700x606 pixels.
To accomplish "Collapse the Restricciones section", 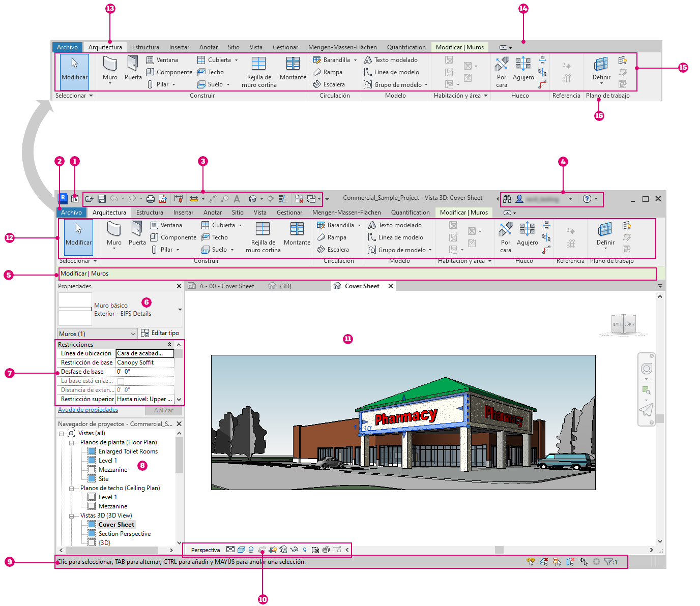I will pos(170,345).
